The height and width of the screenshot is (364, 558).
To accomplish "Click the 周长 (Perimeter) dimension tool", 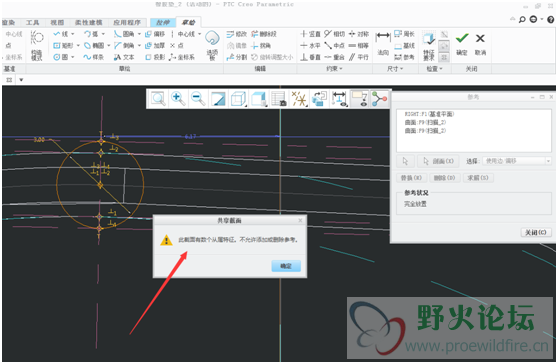I will tap(404, 34).
